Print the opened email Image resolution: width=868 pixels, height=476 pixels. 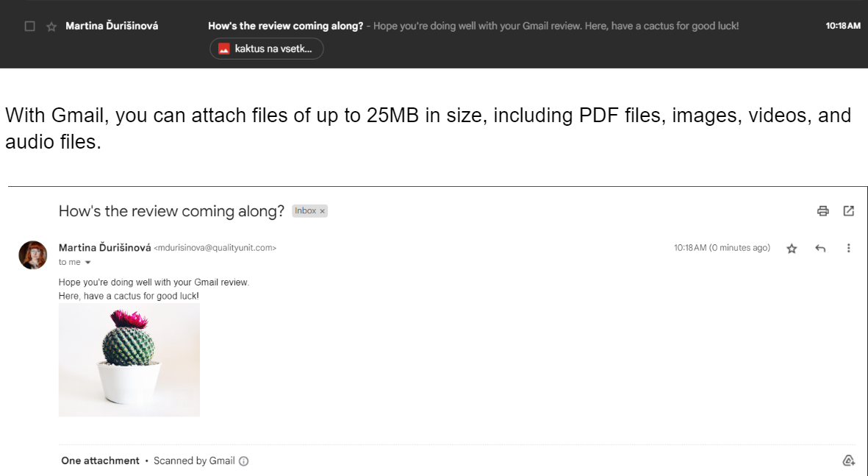[823, 211]
